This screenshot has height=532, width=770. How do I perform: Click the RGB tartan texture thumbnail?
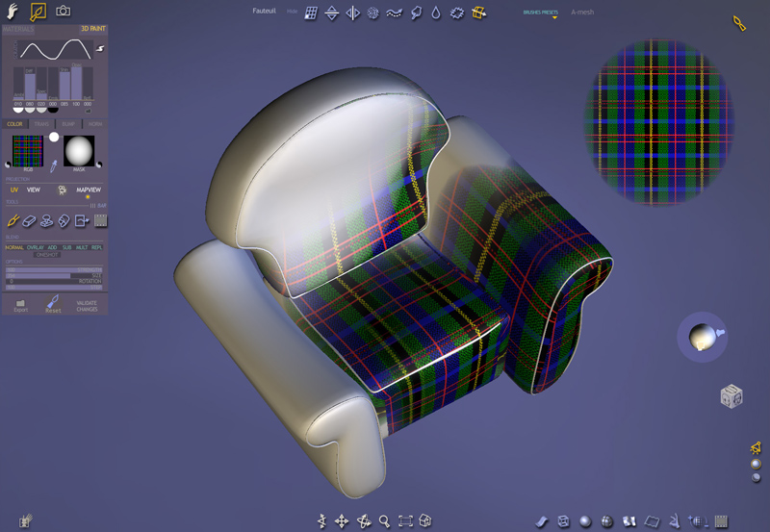click(x=28, y=151)
